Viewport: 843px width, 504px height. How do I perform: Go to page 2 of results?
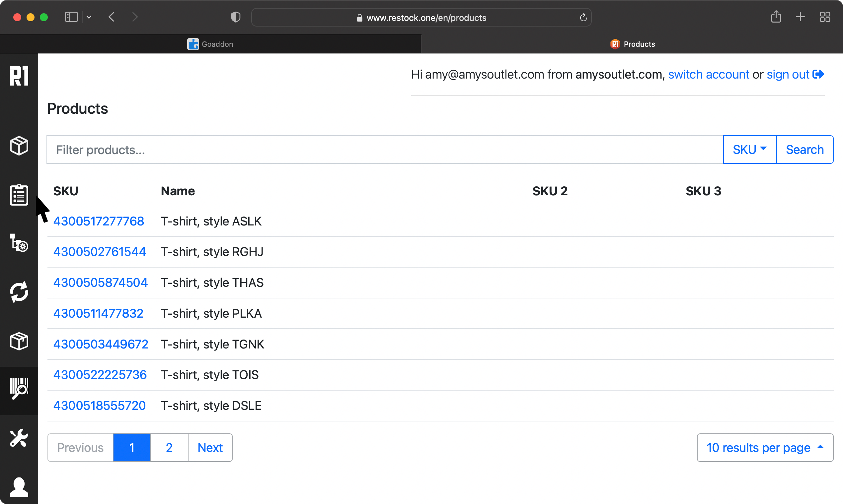tap(169, 448)
